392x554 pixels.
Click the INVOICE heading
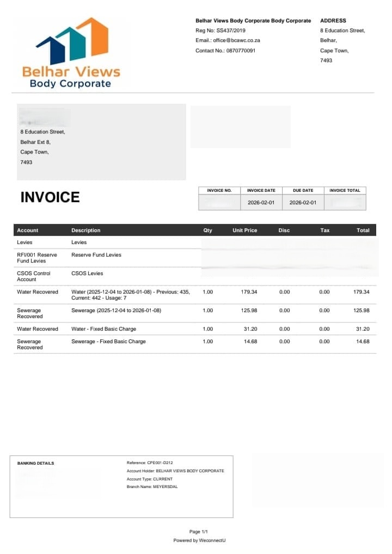click(x=50, y=197)
